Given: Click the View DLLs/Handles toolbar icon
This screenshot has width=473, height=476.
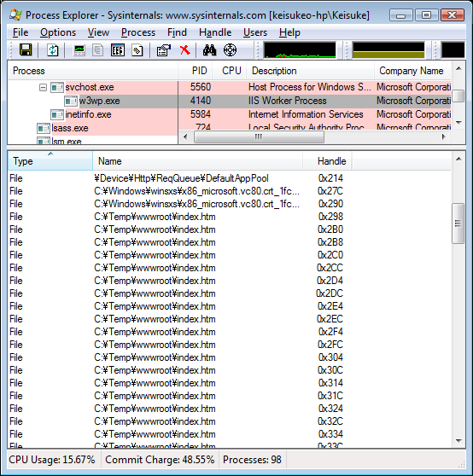Looking at the screenshot, I should (x=137, y=50).
